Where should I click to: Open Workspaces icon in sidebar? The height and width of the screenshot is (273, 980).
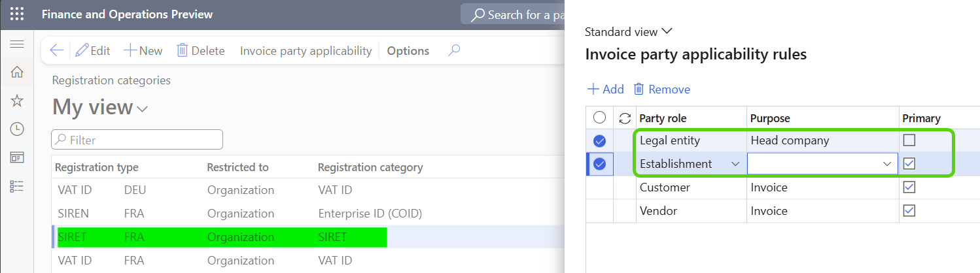pyautogui.click(x=17, y=157)
